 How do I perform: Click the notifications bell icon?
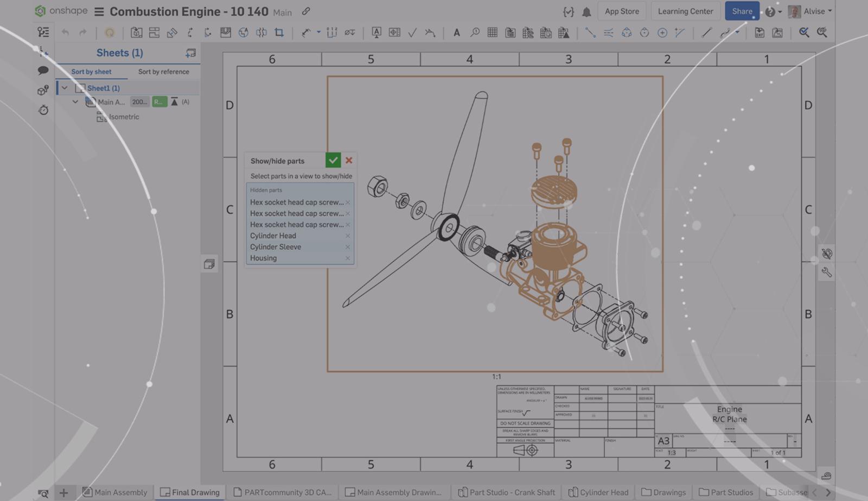[x=586, y=12]
